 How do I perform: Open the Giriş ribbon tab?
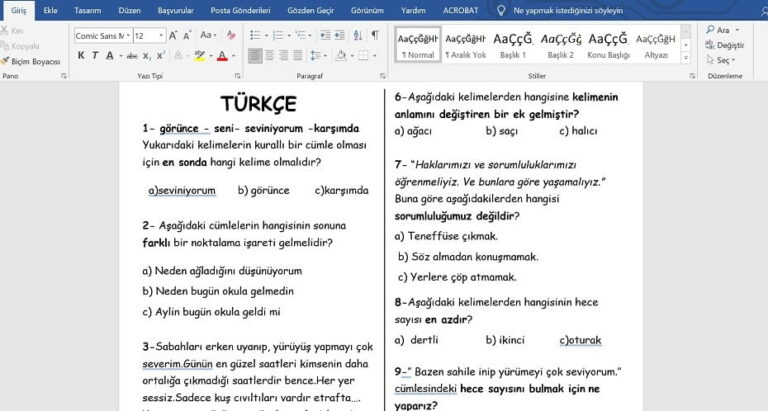[19, 10]
